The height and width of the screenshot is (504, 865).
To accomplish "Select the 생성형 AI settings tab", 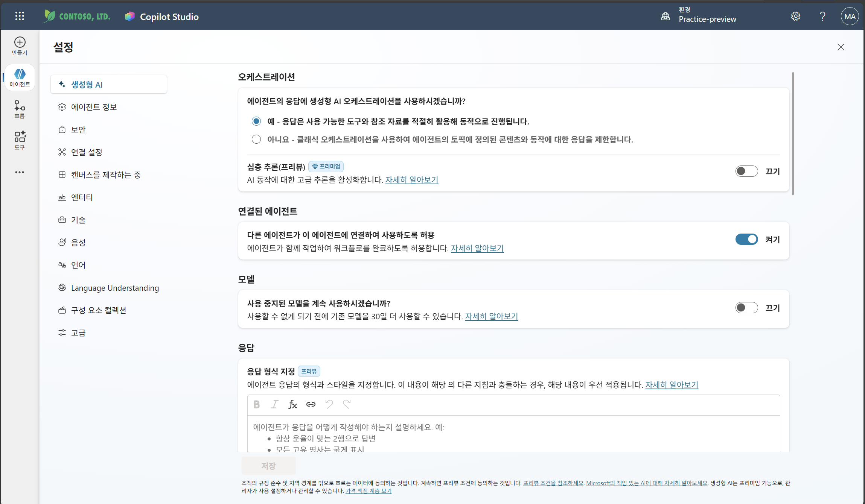I will click(x=108, y=84).
